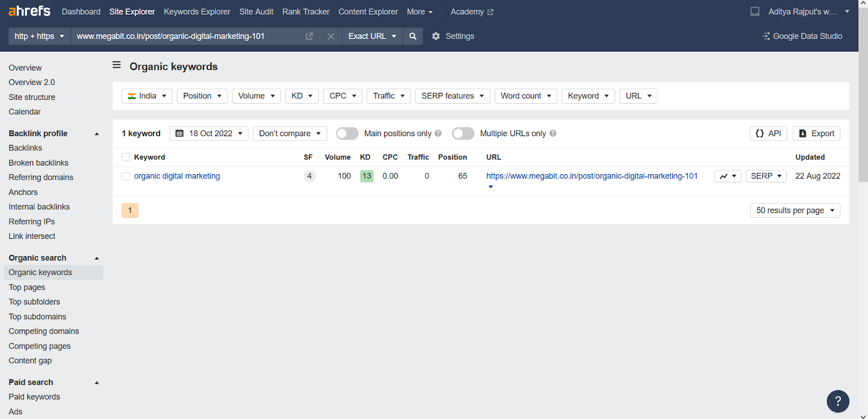
Task: Collapse the Organic search section
Action: 97,258
